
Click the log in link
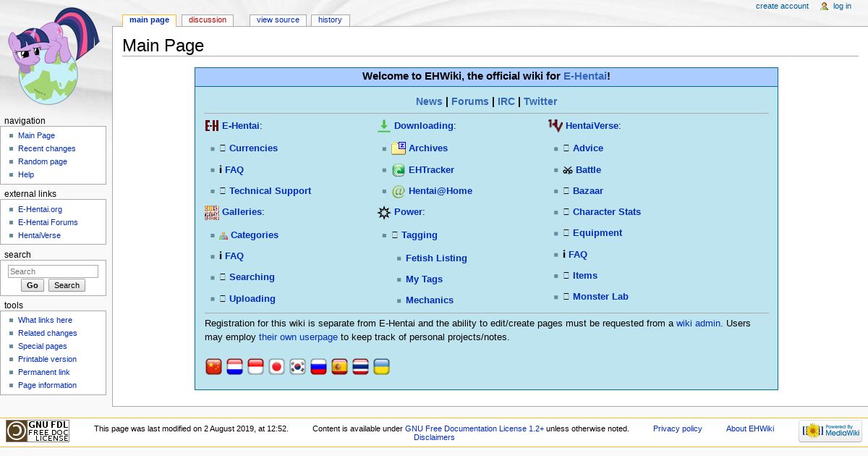click(x=842, y=6)
